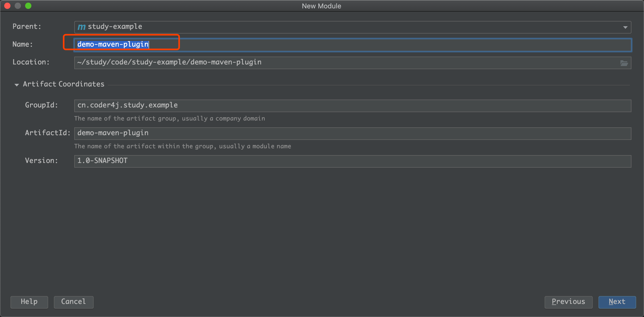The height and width of the screenshot is (317, 644).
Task: Click the Location path field
Action: pyautogui.click(x=340, y=63)
